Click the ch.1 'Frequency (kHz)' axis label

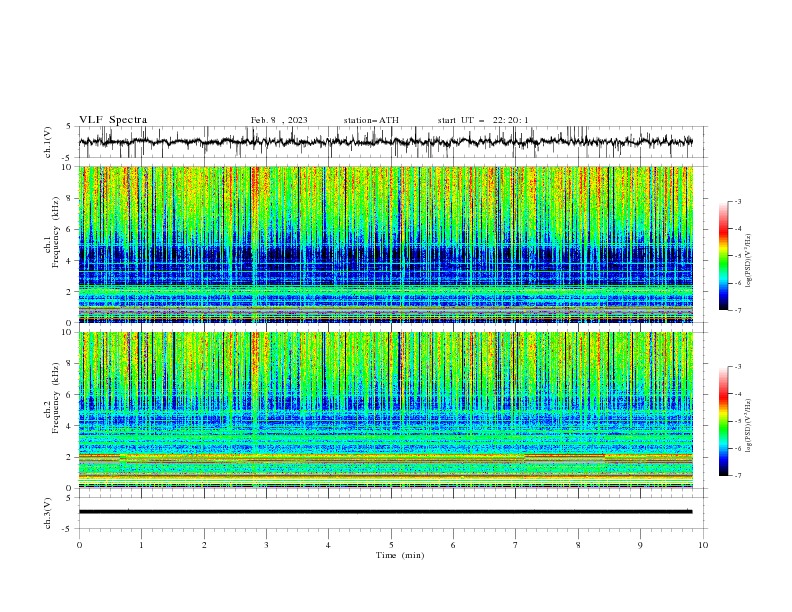(56, 233)
